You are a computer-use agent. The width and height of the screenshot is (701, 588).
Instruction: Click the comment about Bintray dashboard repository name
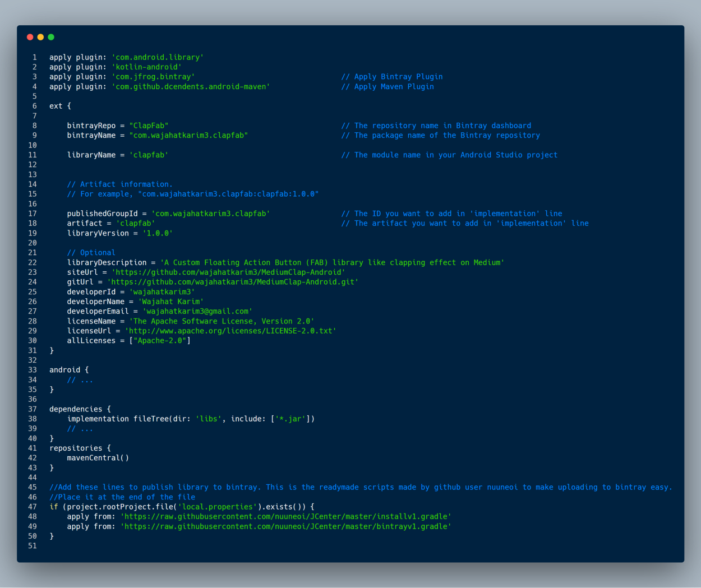tap(436, 126)
